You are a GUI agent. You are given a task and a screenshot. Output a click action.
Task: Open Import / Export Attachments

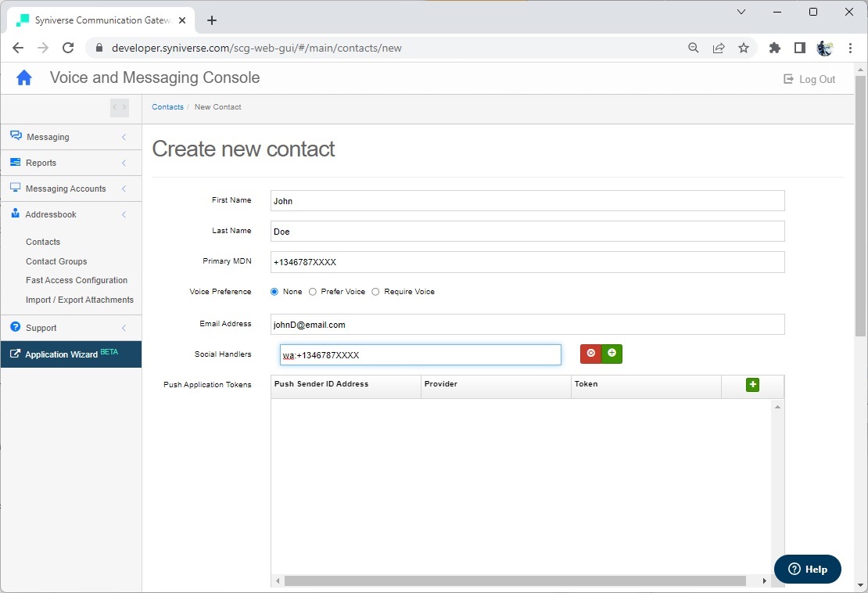pyautogui.click(x=80, y=300)
